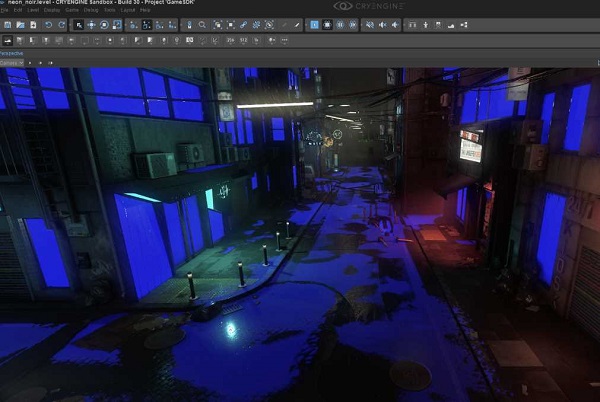Click the chain link objects icon

(243, 25)
